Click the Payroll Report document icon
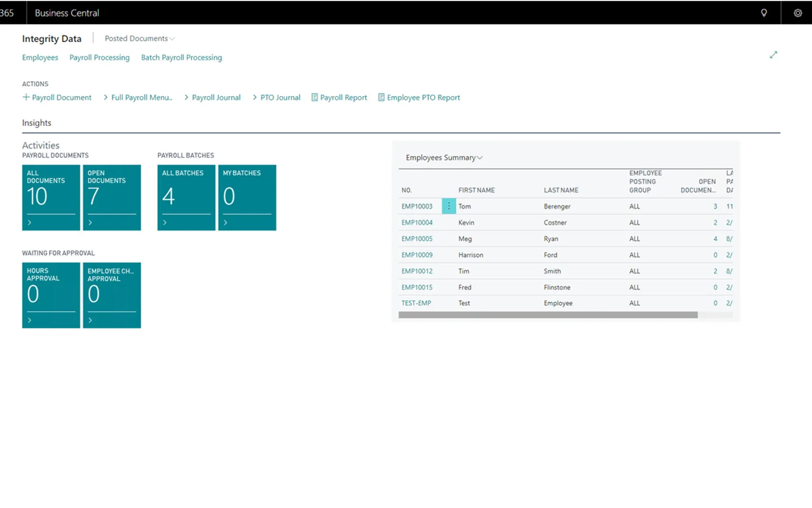The height and width of the screenshot is (508, 812). 315,97
